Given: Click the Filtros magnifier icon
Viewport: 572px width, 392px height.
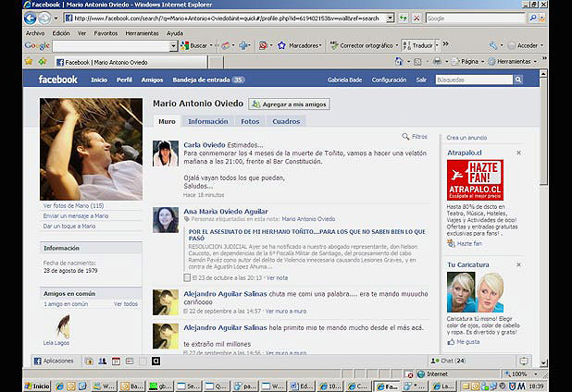Looking at the screenshot, I should tap(405, 137).
